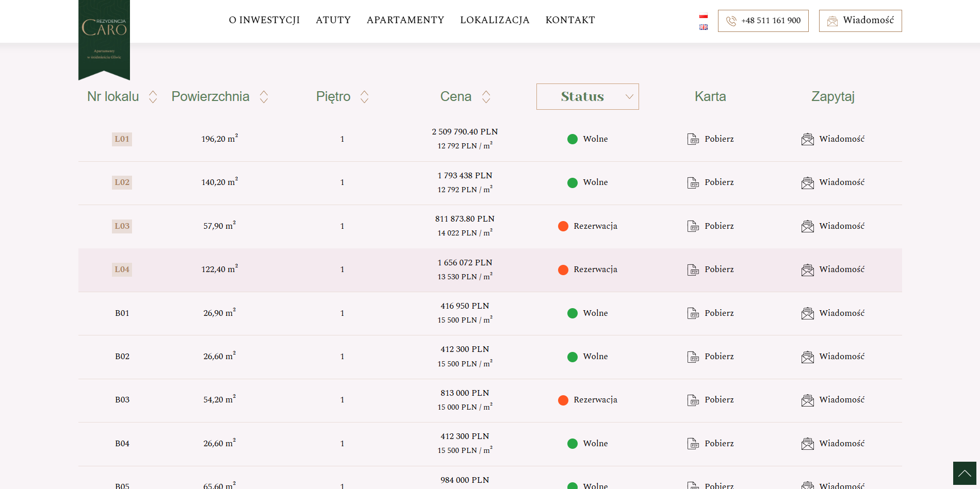The width and height of the screenshot is (980, 489).
Task: Open the Status filter dropdown
Action: 587,96
